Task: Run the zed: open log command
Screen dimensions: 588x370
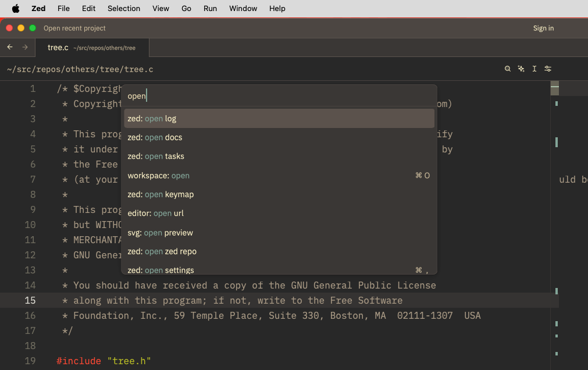Action: pyautogui.click(x=279, y=119)
